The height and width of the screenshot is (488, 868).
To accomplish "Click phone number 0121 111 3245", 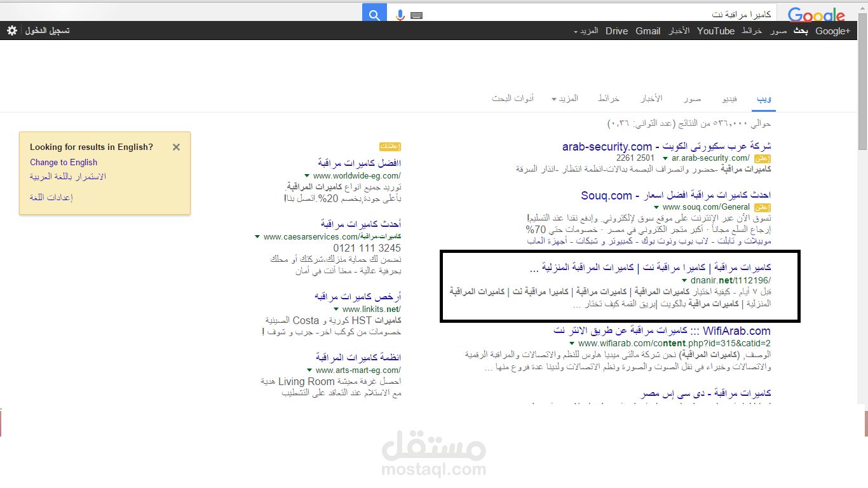I will (x=367, y=248).
